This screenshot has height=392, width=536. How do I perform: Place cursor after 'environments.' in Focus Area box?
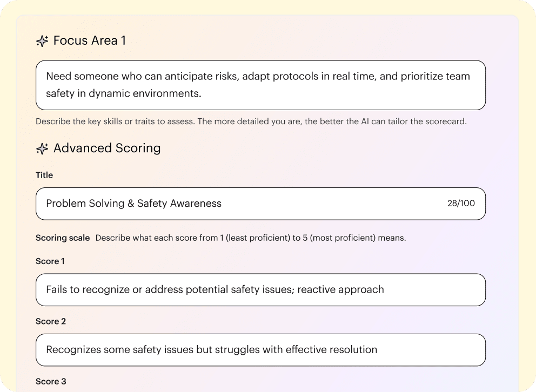pos(202,93)
